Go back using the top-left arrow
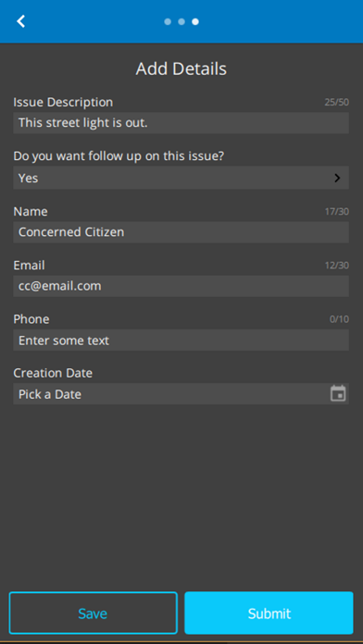Image resolution: width=363 pixels, height=644 pixels. coord(21,21)
